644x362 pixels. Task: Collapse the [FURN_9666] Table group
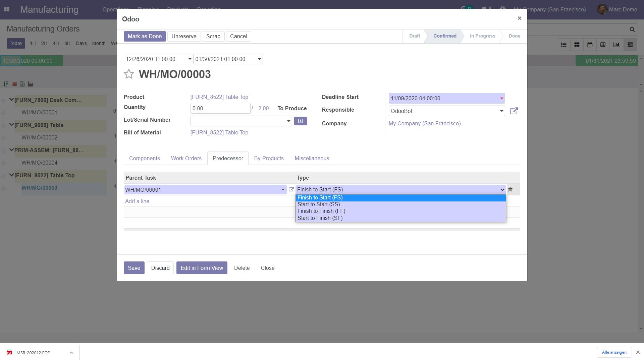[11, 125]
